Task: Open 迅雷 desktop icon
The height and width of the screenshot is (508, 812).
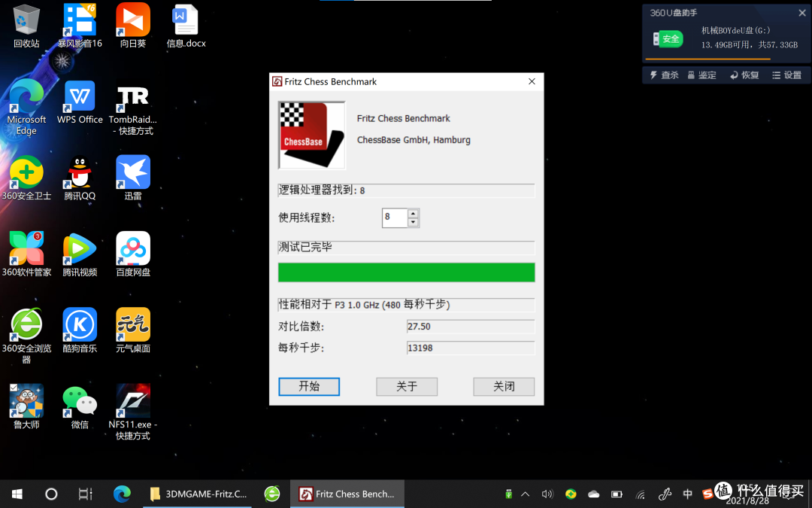Action: click(133, 178)
